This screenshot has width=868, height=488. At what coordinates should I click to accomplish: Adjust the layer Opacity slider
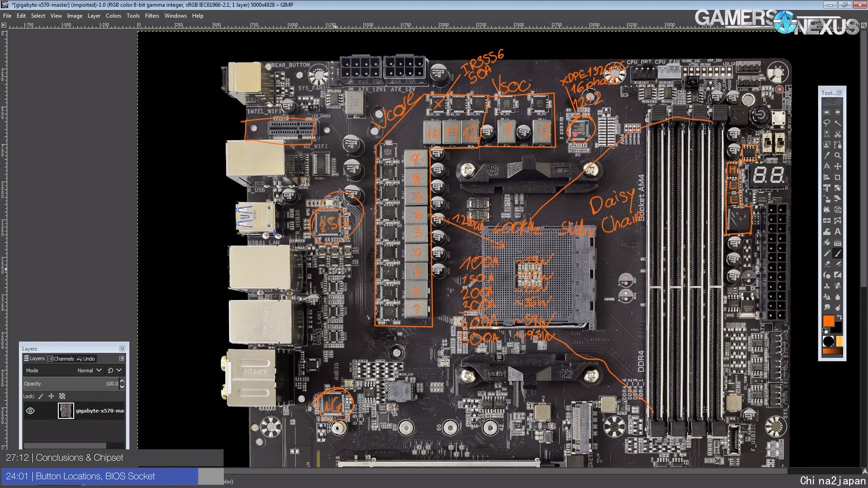(71, 384)
